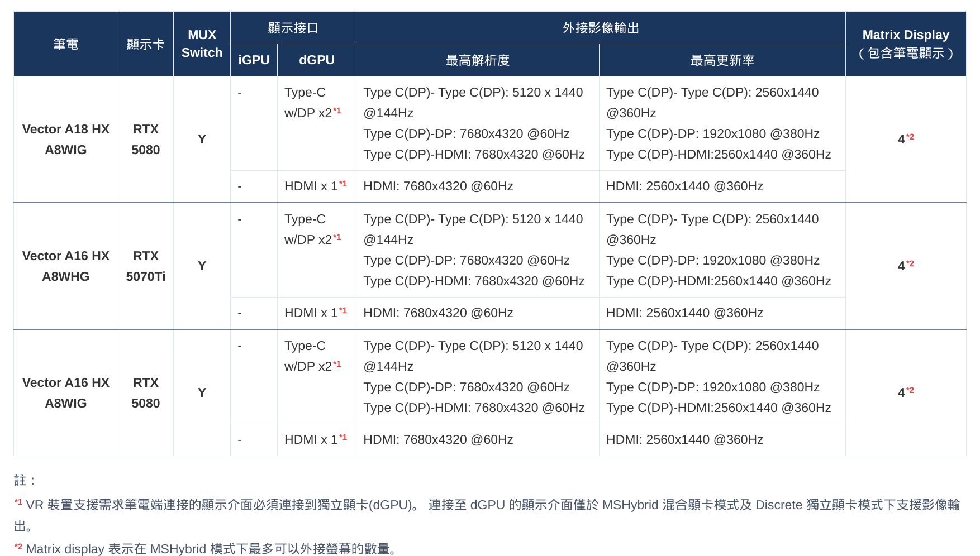Select the dGPU sub-header
This screenshot has width=980, height=556.
[317, 60]
